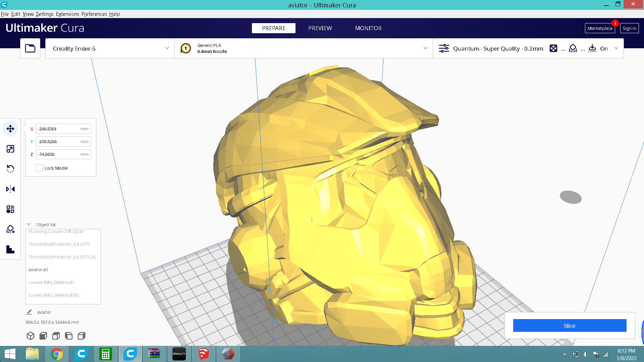Select the Rotate tool
Viewport: 644px width, 362px height.
point(10,169)
